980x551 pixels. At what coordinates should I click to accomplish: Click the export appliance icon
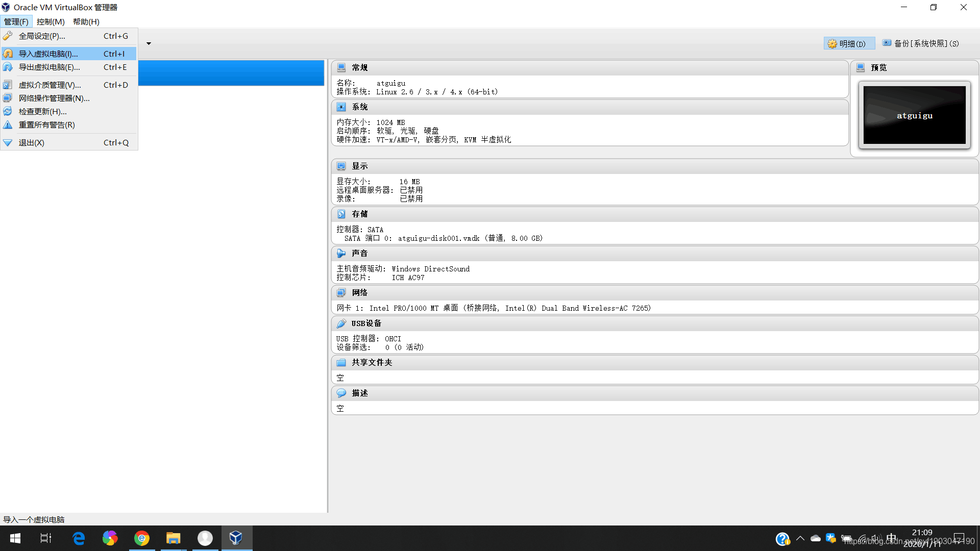point(8,67)
